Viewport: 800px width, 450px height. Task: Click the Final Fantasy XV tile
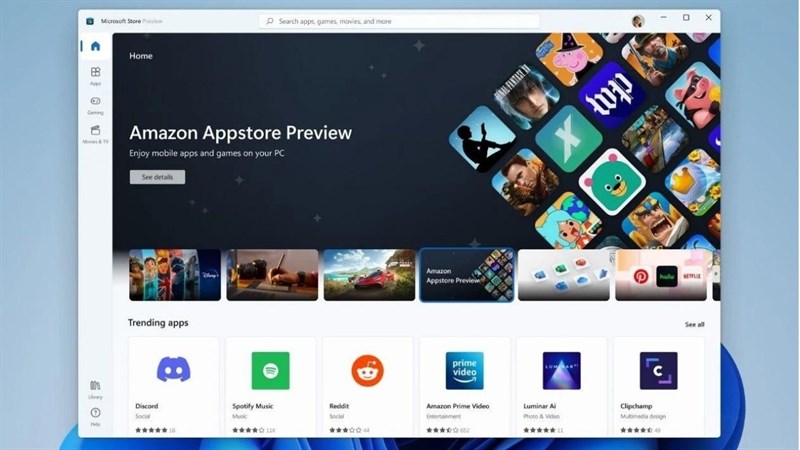(527, 97)
